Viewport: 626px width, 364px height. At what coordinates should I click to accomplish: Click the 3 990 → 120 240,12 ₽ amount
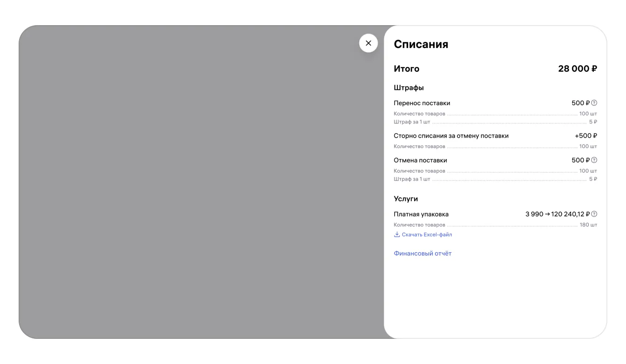[558, 214]
